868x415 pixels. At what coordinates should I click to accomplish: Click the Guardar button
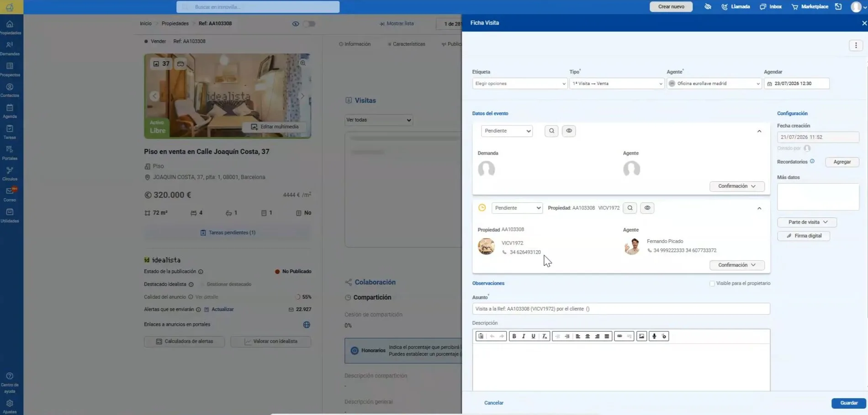tap(849, 403)
